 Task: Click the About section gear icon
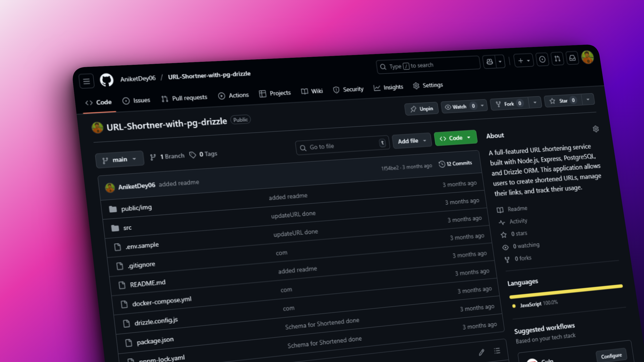coord(595,129)
